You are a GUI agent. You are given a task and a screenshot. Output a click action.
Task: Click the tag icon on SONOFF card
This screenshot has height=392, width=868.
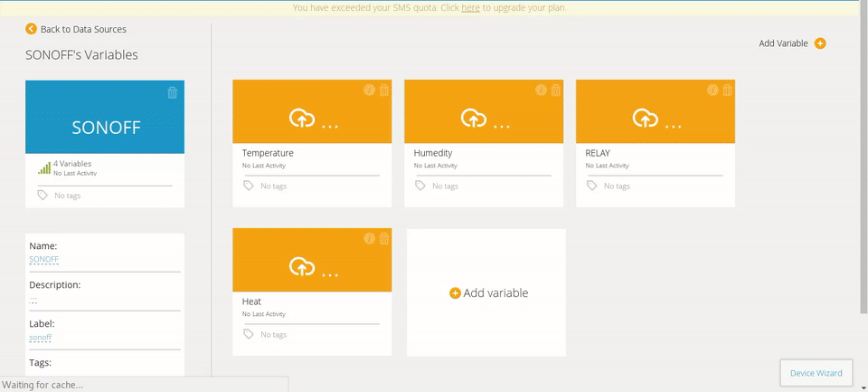coord(42,196)
